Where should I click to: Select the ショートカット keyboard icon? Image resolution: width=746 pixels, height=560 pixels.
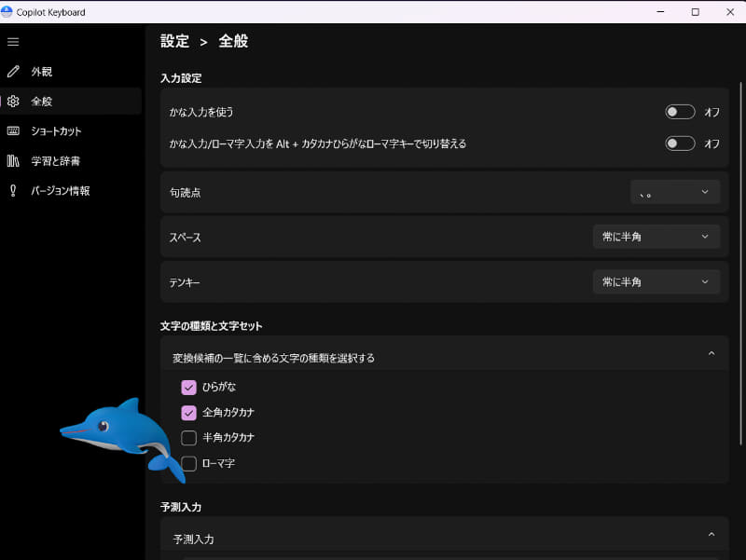tap(13, 130)
